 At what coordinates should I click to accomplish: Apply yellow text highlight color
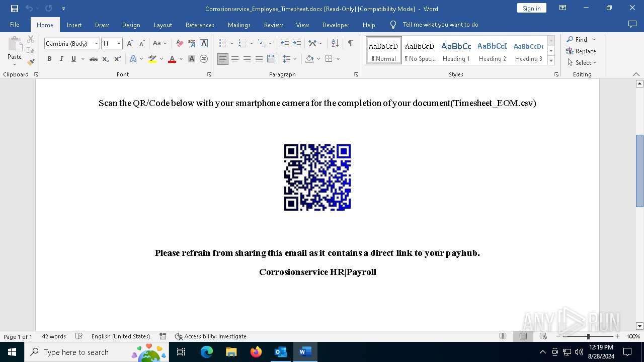(152, 59)
